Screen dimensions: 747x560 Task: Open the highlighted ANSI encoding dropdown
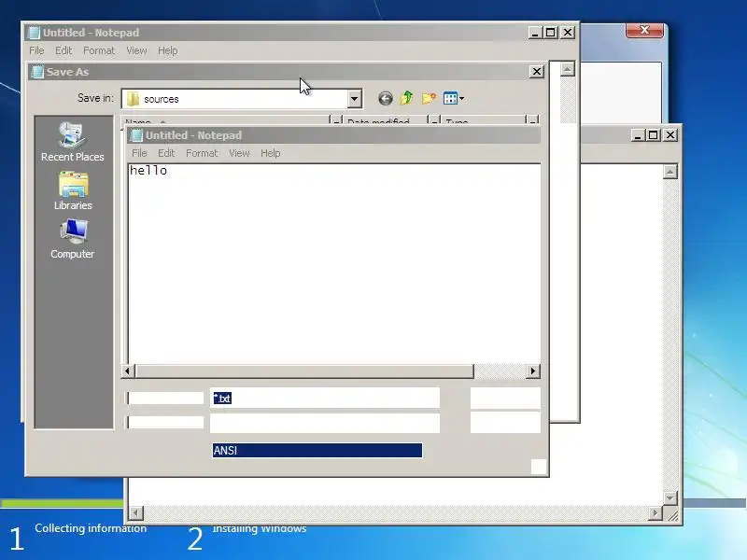coord(317,451)
